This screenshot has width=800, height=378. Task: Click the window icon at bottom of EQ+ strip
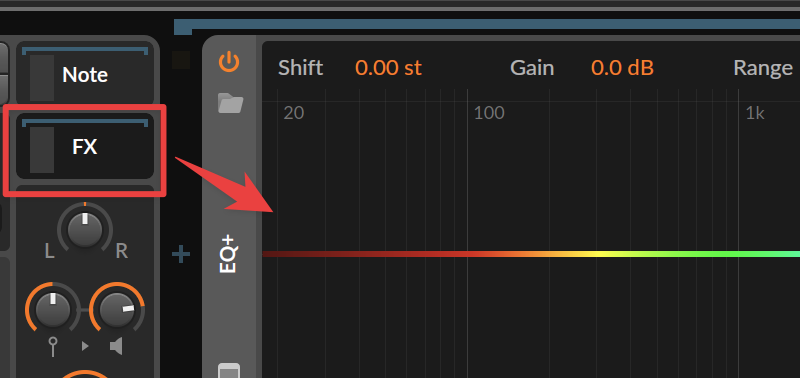click(x=229, y=371)
